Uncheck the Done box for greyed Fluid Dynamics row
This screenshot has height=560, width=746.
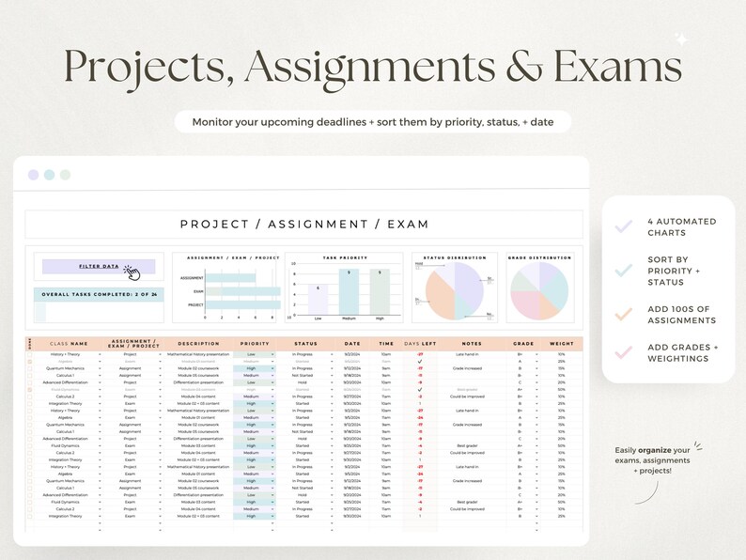point(30,390)
